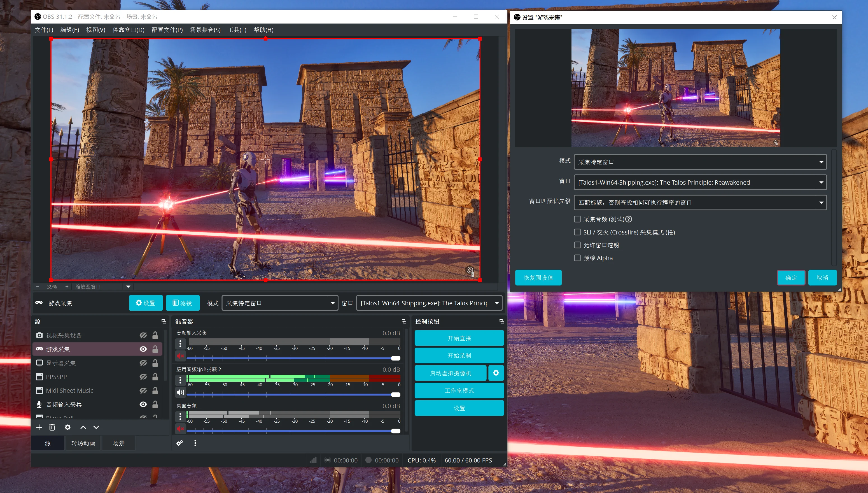Open the 窗口匹配优先级 dropdown

pyautogui.click(x=700, y=203)
